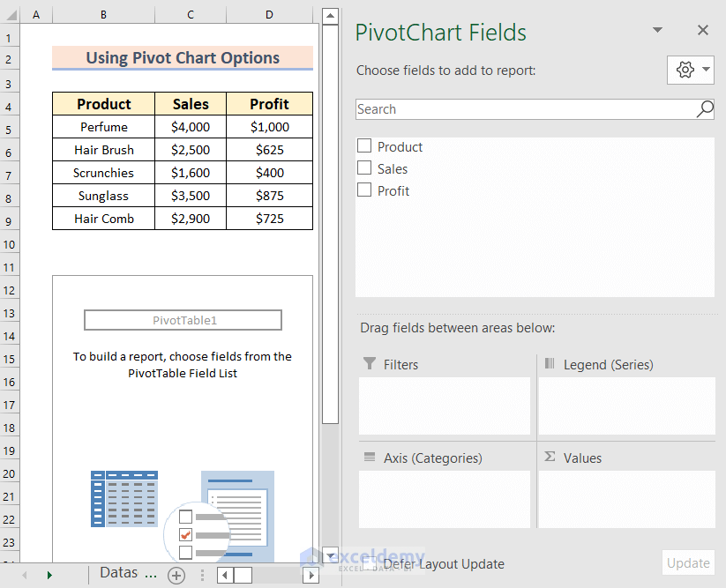This screenshot has height=588, width=726.
Task: Click the Axis (Categories) area icon
Action: 370,458
